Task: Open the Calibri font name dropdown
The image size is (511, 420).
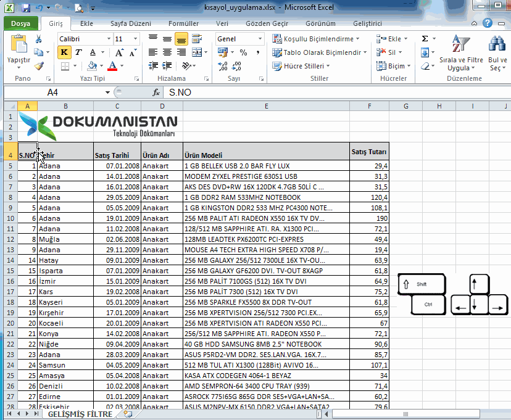Action: click(x=109, y=39)
